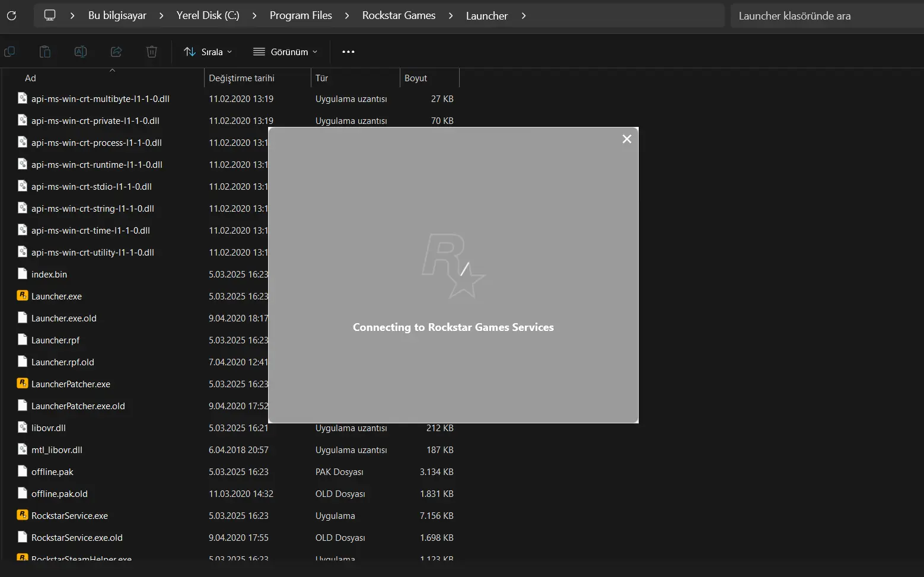Go to Bu bilgisayar breadcrumb
This screenshot has height=577, width=924.
(117, 15)
